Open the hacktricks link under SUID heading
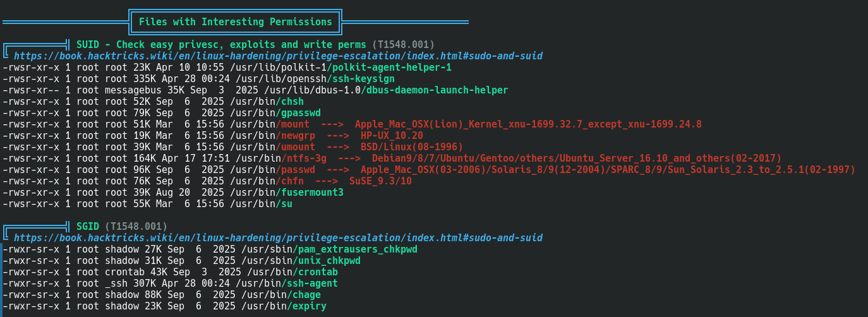 (278, 56)
